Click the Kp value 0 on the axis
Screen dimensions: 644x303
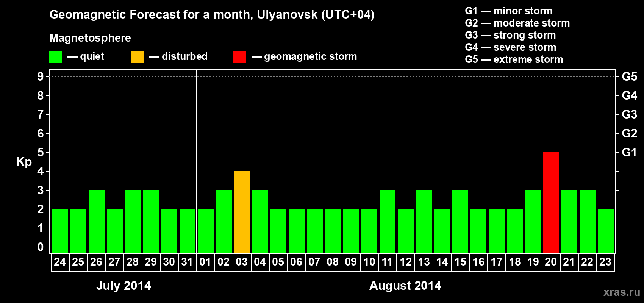41,247
